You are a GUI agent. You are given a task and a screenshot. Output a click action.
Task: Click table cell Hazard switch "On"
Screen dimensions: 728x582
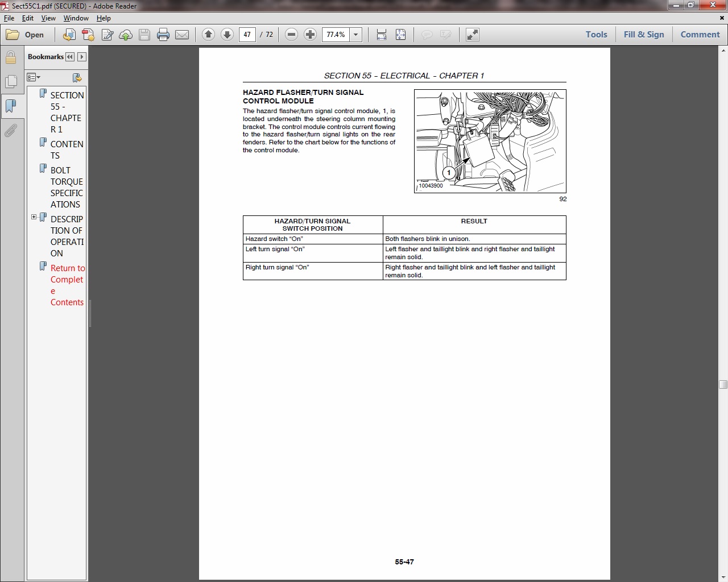click(313, 239)
